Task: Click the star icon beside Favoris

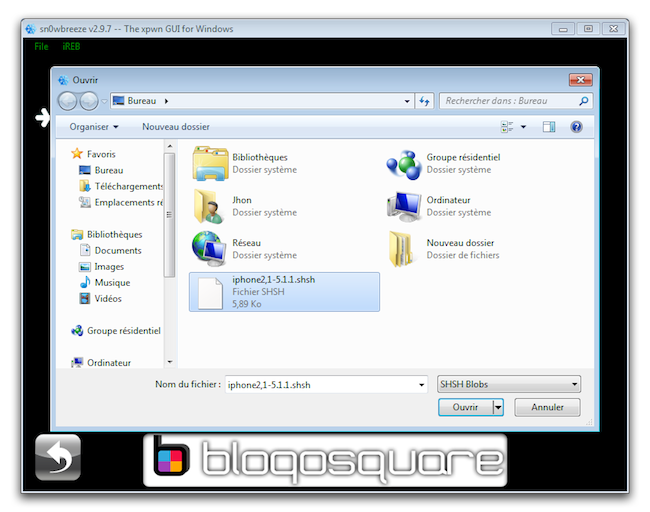Action: pos(77,153)
